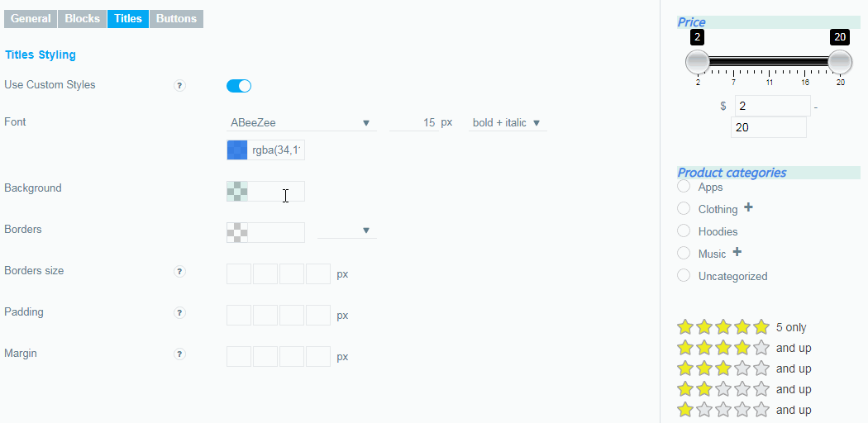The height and width of the screenshot is (423, 868).
Task: Click help icon next to Margin
Action: pos(179,354)
